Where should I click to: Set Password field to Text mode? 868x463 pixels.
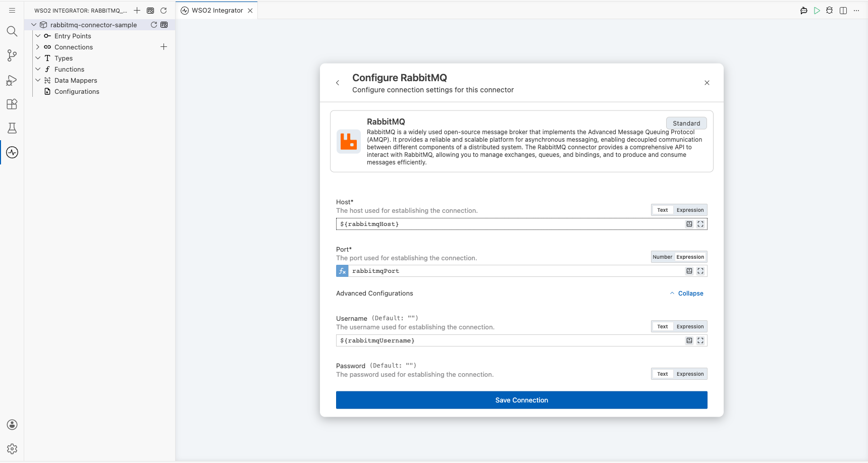[x=662, y=374]
